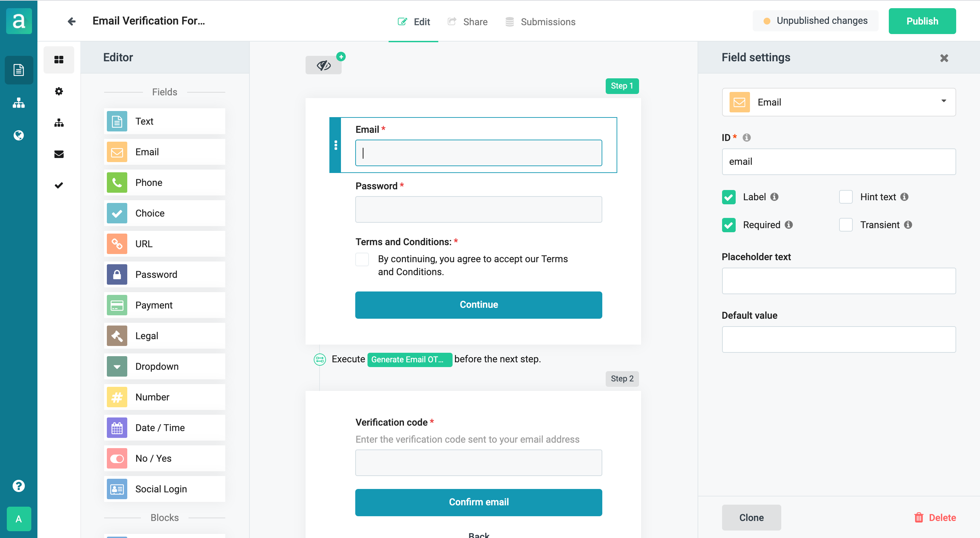
Task: Click the Password input on the form
Action: coord(478,209)
